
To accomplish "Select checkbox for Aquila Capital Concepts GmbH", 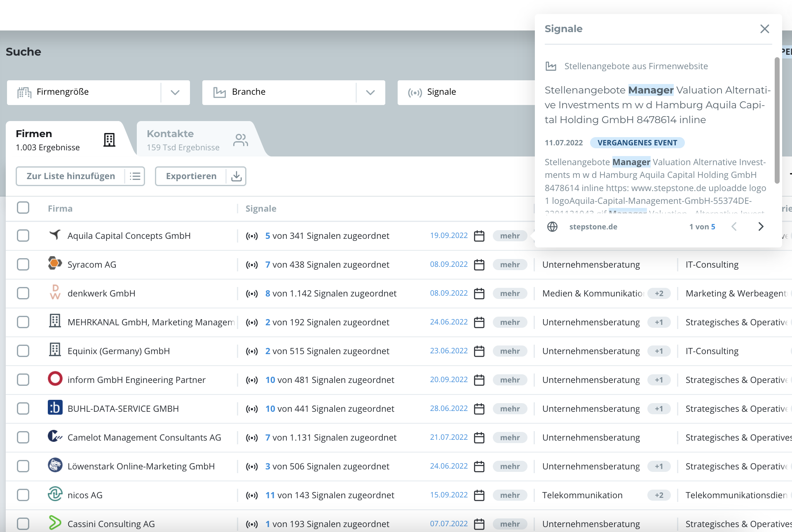I will (x=23, y=236).
